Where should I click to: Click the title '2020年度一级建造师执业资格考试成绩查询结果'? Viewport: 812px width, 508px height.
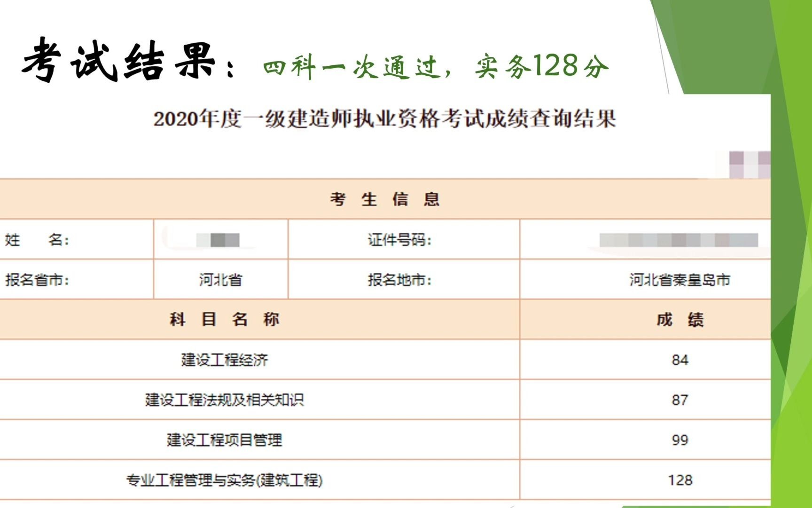coord(384,119)
